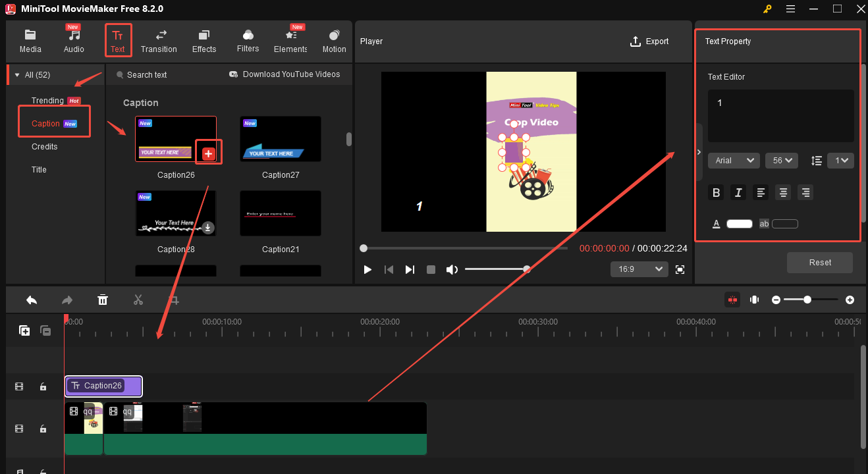The image size is (868, 474).
Task: Open the font size 56 dropdown
Action: tap(782, 160)
